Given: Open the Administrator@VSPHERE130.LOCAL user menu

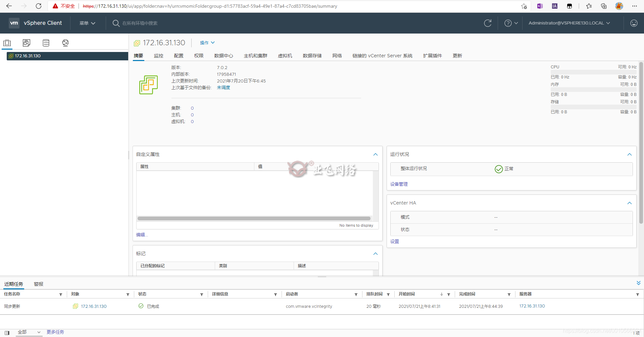Looking at the screenshot, I should pos(569,23).
